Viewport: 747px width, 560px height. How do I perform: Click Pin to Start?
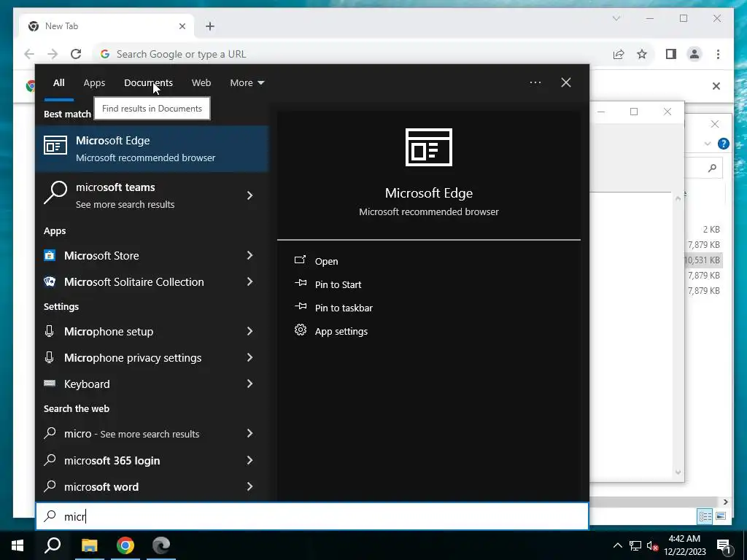tap(338, 284)
